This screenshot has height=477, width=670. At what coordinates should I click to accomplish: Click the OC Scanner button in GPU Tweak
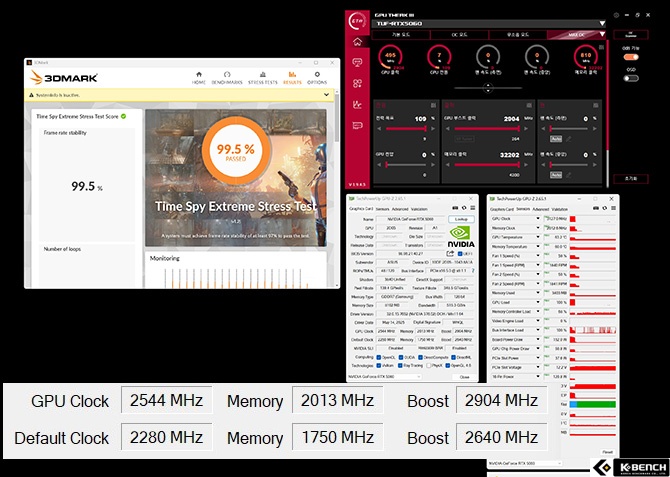pyautogui.click(x=631, y=35)
